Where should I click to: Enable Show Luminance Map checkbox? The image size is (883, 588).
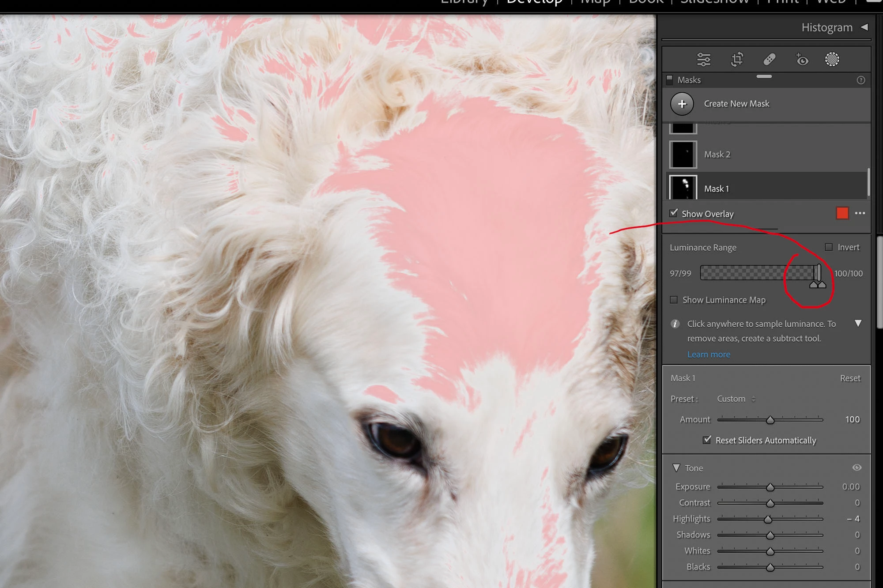click(x=674, y=300)
